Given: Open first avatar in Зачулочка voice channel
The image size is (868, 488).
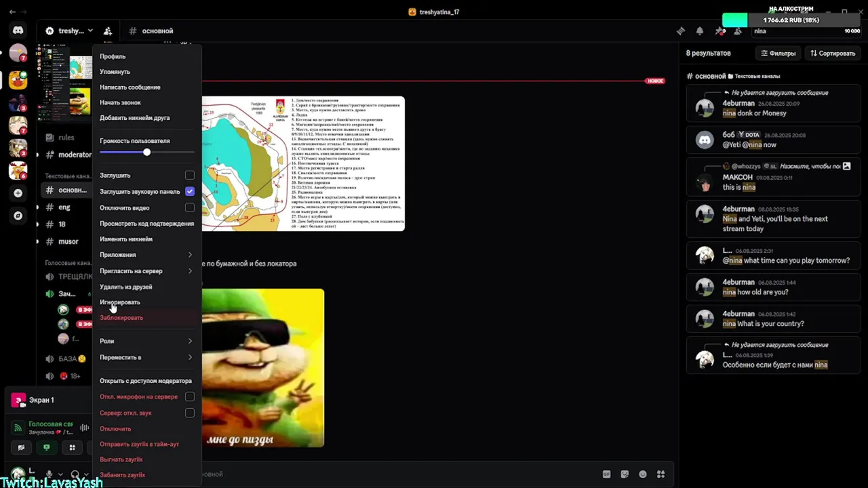Looking at the screenshot, I should tap(63, 310).
